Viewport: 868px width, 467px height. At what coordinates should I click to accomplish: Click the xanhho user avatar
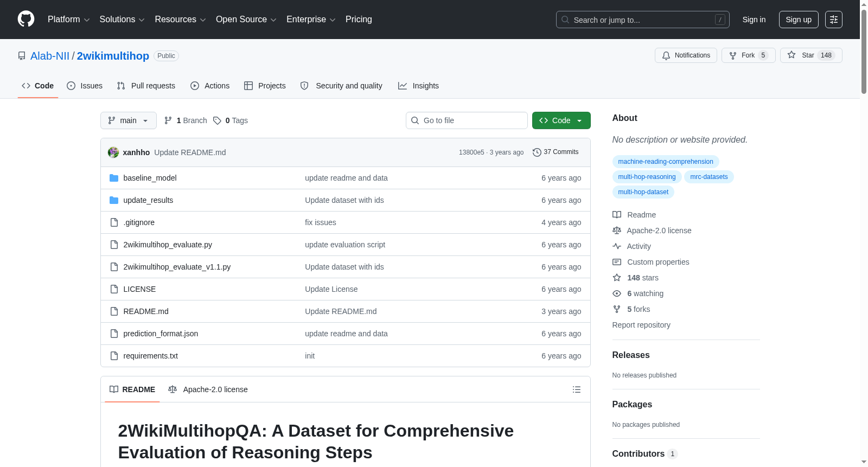(x=113, y=152)
